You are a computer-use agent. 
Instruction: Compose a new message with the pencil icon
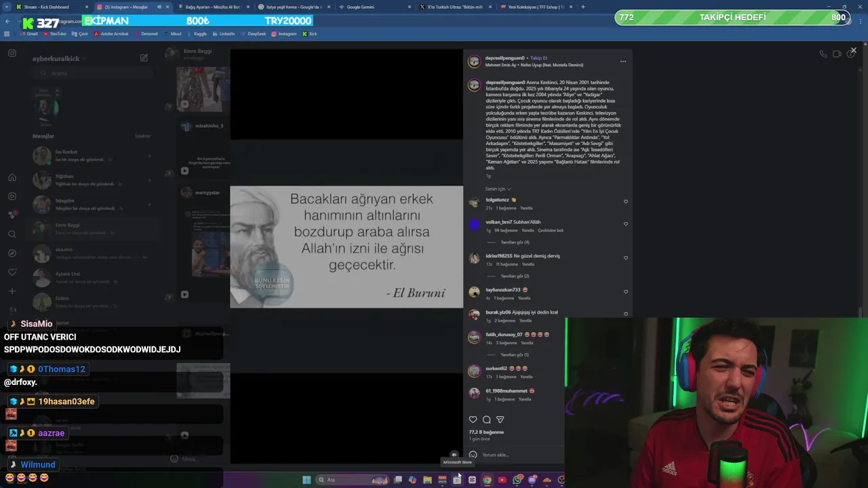144,58
